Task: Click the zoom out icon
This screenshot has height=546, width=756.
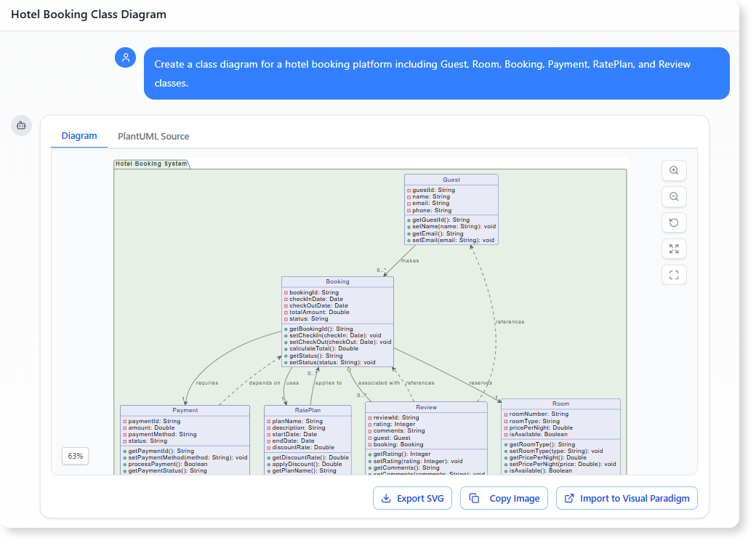Action: point(674,196)
